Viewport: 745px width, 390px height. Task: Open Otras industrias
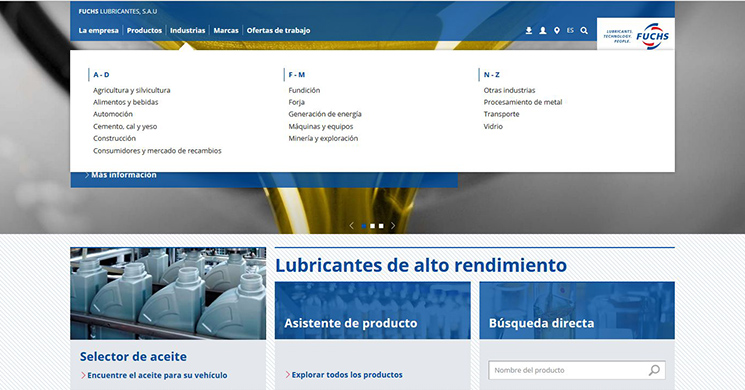tap(509, 90)
